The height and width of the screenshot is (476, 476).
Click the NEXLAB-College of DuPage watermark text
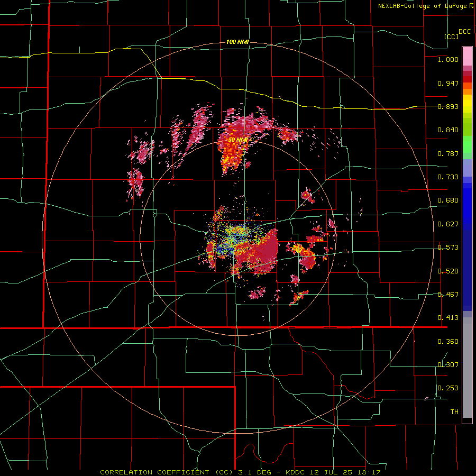tap(425, 6)
